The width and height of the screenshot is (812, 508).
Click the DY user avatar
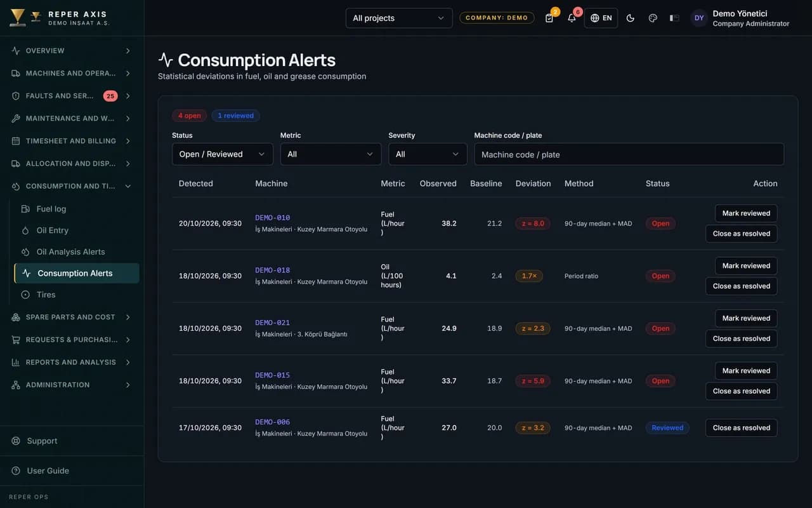699,18
